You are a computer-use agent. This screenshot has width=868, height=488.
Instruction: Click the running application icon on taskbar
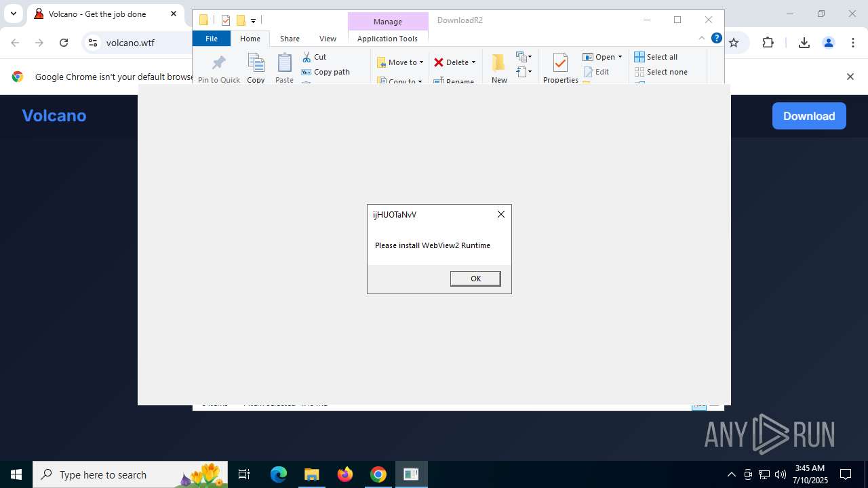click(x=411, y=474)
